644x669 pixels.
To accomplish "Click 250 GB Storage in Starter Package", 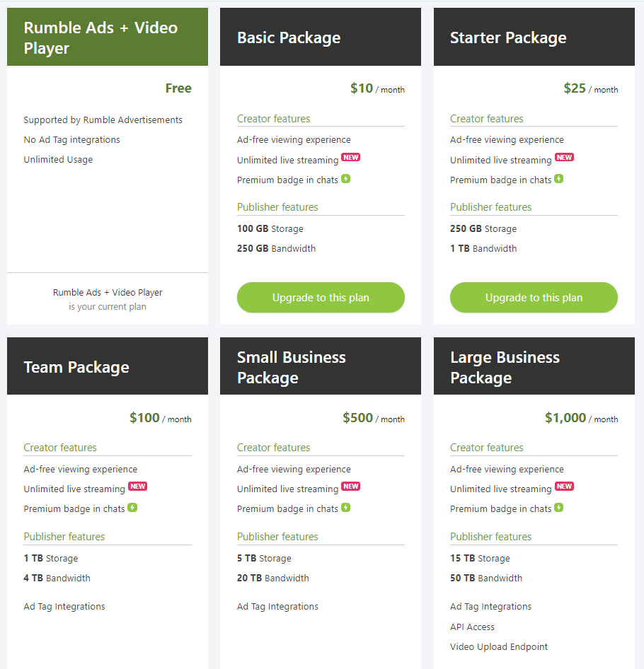I will tap(483, 228).
